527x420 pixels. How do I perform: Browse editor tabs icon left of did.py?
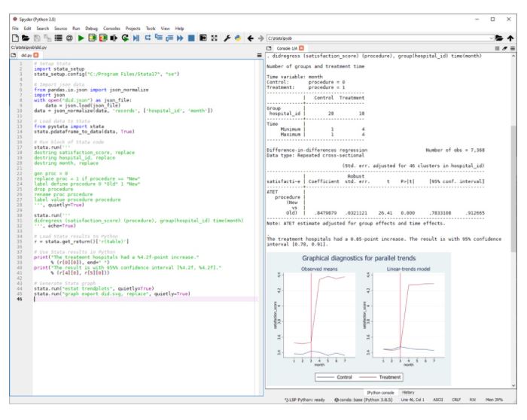[x=14, y=55]
